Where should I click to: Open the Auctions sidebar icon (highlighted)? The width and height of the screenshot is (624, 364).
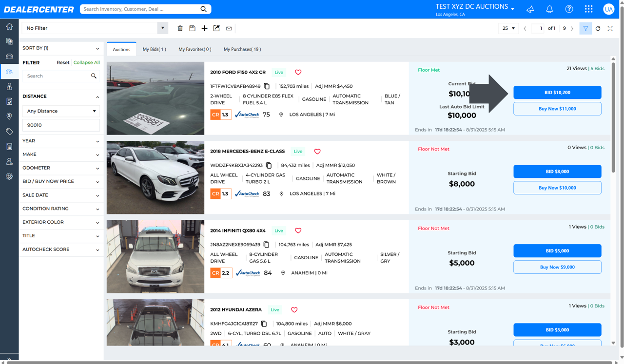9,72
